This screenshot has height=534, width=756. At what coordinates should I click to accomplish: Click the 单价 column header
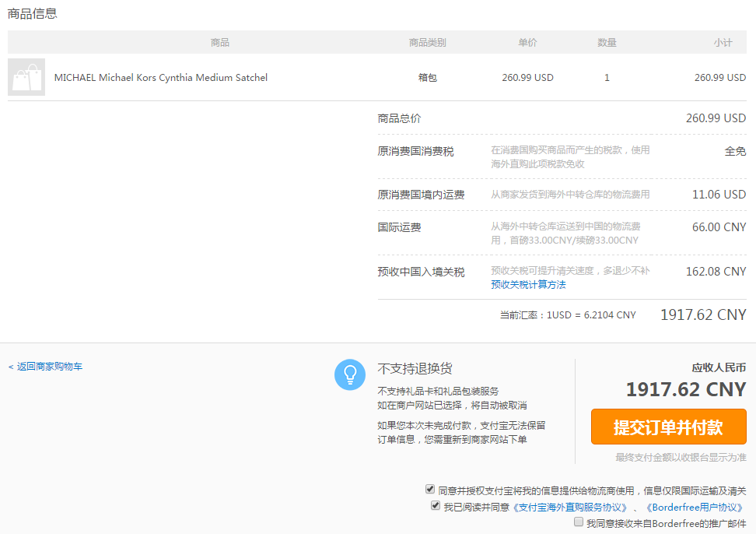coord(527,43)
